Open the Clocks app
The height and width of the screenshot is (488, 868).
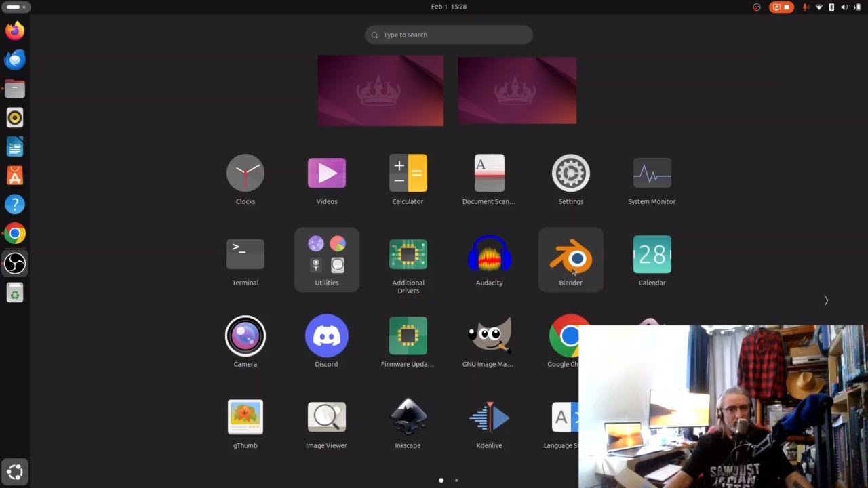point(245,174)
